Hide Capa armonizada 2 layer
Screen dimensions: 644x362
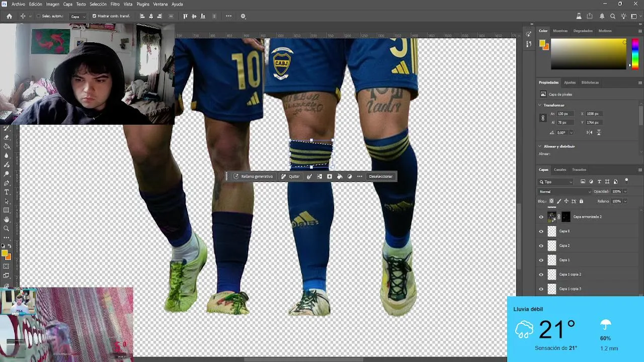coord(541,217)
